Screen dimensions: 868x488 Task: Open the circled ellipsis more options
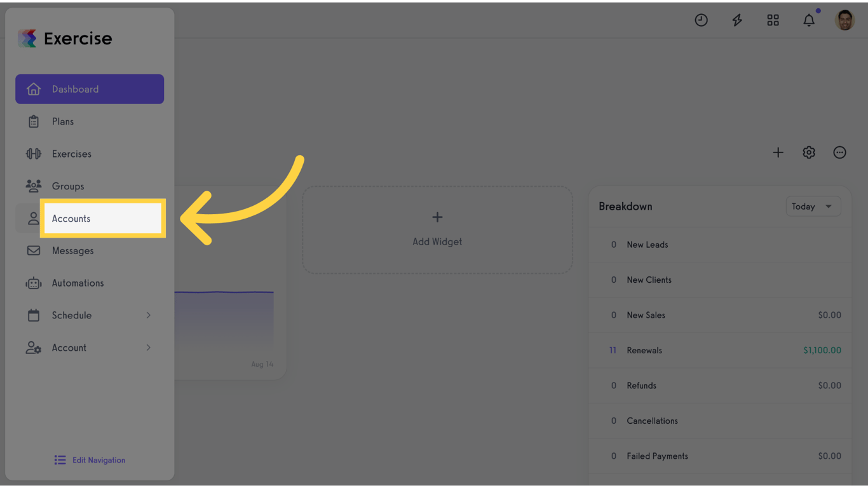point(839,152)
